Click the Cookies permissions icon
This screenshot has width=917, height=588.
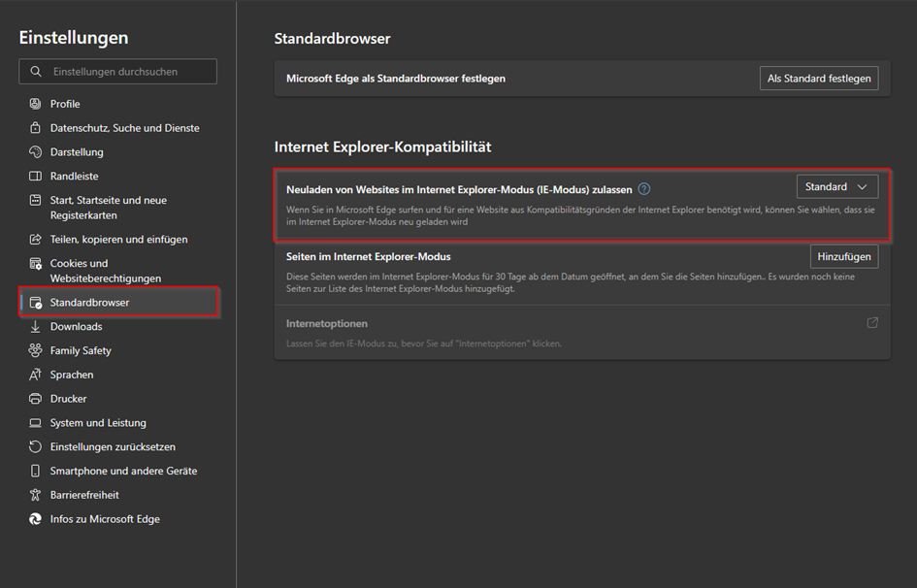(36, 263)
